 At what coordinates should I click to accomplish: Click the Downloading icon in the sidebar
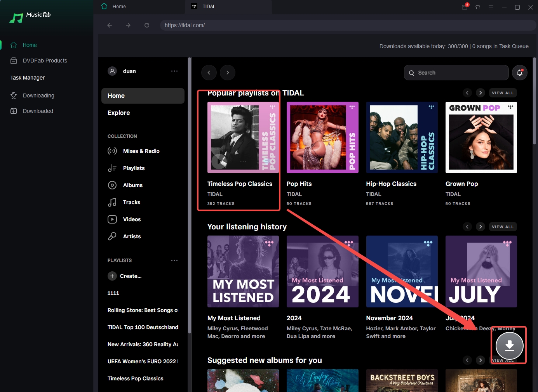(x=14, y=95)
